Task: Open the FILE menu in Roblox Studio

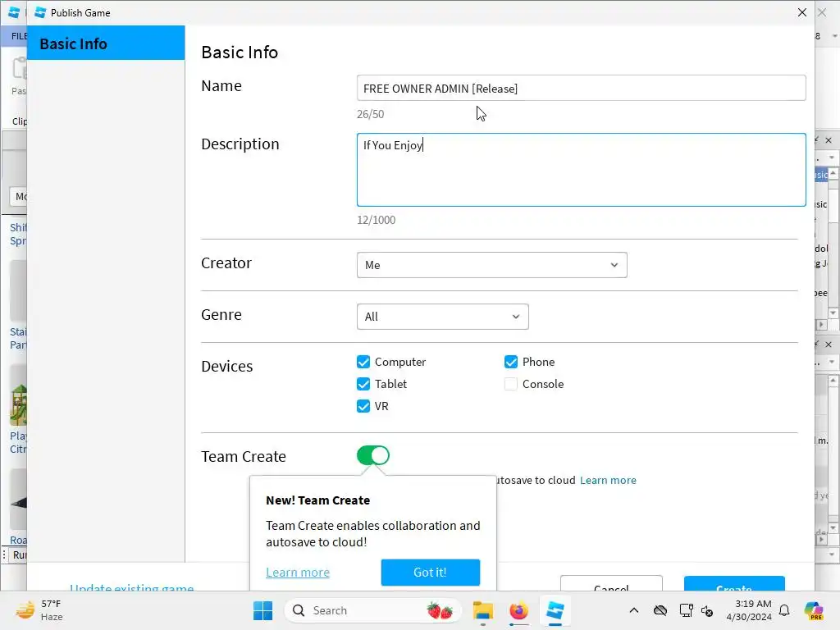Action: click(20, 36)
